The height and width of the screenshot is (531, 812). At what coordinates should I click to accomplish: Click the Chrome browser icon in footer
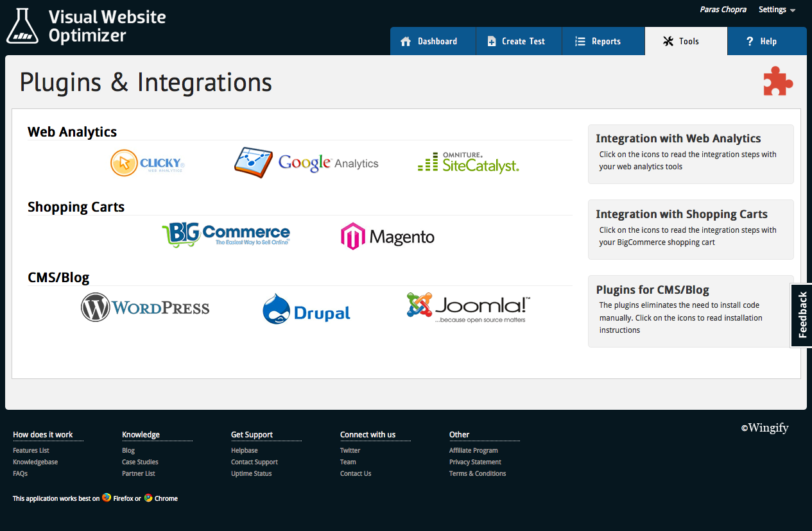(148, 498)
